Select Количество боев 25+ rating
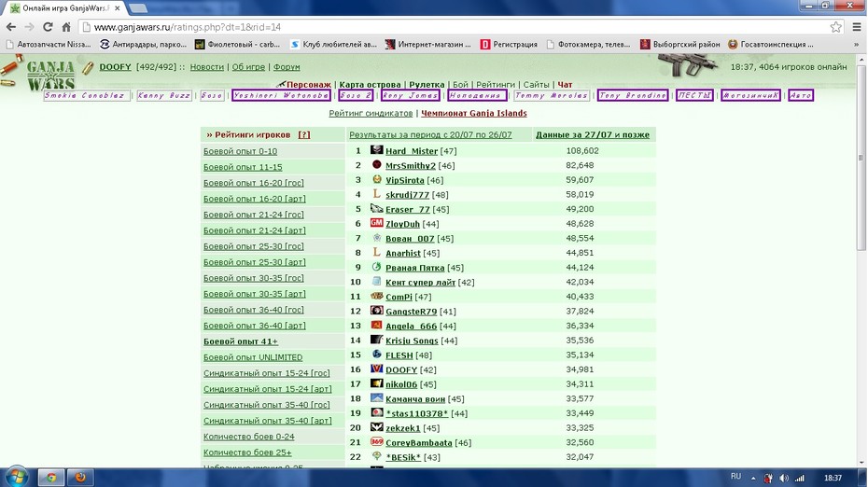Screen dimensions: 868x487 point(247,452)
